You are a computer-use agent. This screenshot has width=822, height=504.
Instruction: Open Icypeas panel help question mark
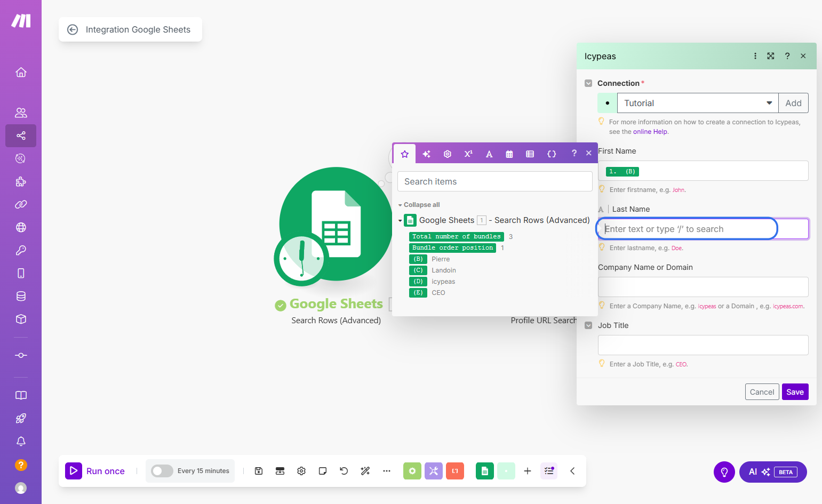pyautogui.click(x=787, y=56)
